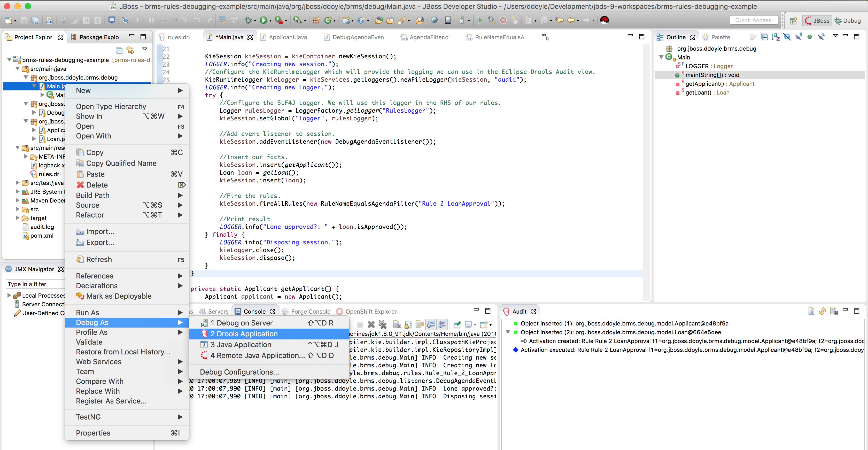Click Collapse All icon in Project Explorer
The width and height of the screenshot is (868, 450).
coord(119,50)
